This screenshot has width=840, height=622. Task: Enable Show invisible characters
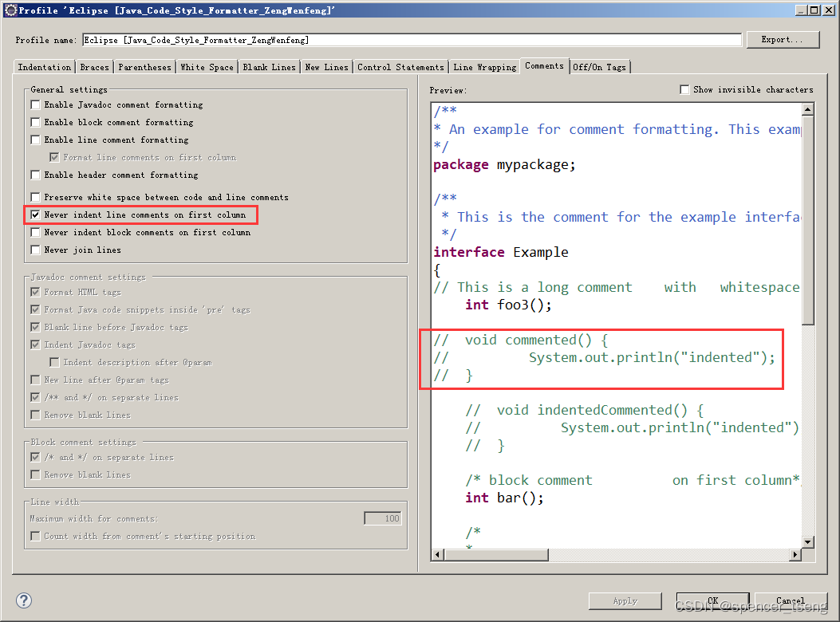pos(684,89)
